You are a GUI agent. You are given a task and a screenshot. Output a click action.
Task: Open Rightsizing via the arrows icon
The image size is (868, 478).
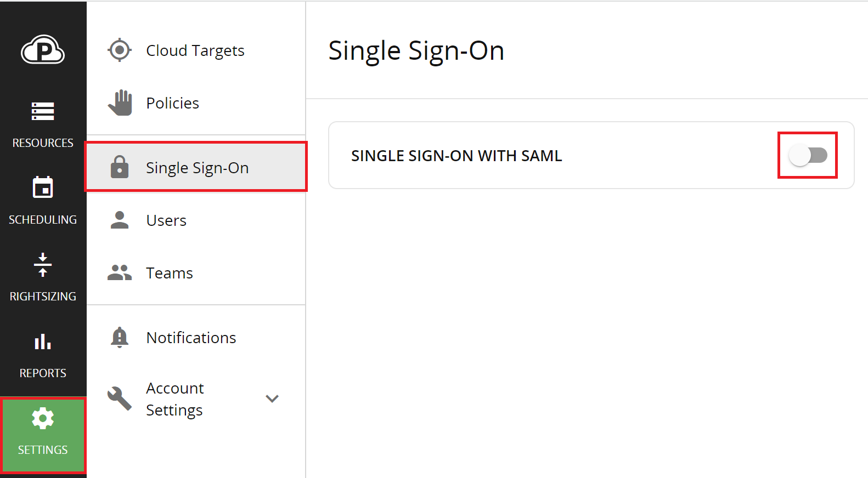pyautogui.click(x=43, y=265)
